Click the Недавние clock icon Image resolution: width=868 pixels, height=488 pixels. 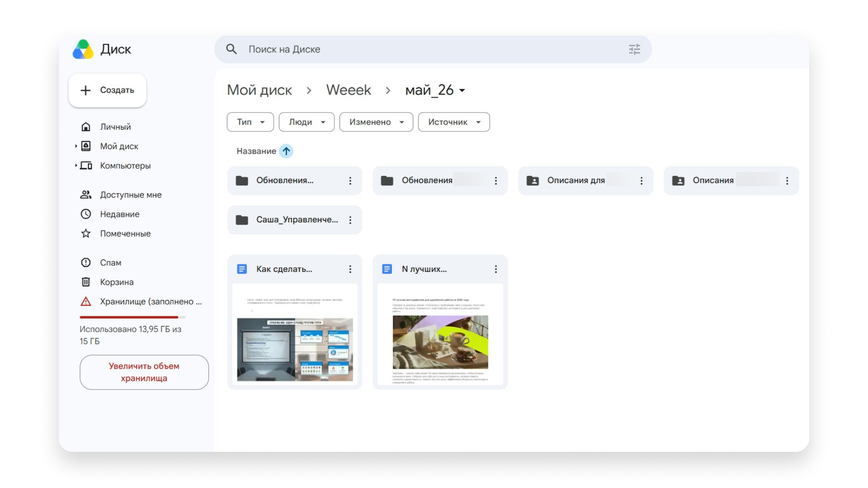[86, 214]
